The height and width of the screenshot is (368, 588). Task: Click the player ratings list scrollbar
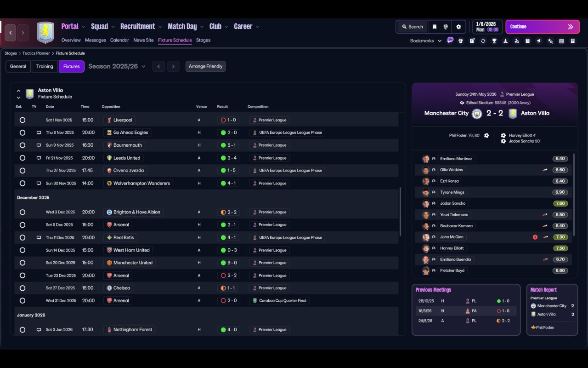click(x=574, y=195)
